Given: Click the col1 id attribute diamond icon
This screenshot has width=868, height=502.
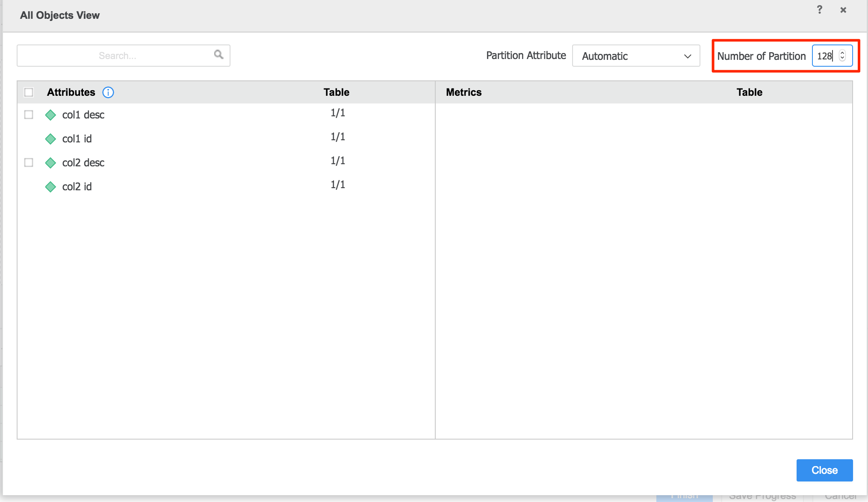Looking at the screenshot, I should click(x=50, y=139).
